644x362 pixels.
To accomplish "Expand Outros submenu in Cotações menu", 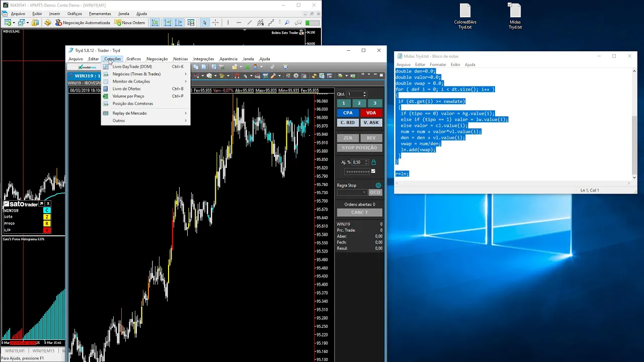I will coord(146,121).
